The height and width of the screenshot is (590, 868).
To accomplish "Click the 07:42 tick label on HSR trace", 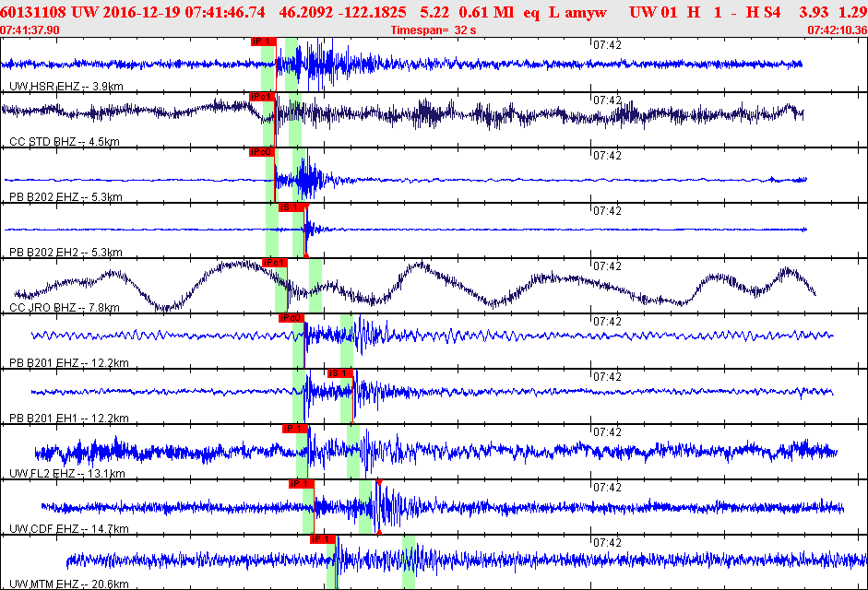I will [x=607, y=45].
